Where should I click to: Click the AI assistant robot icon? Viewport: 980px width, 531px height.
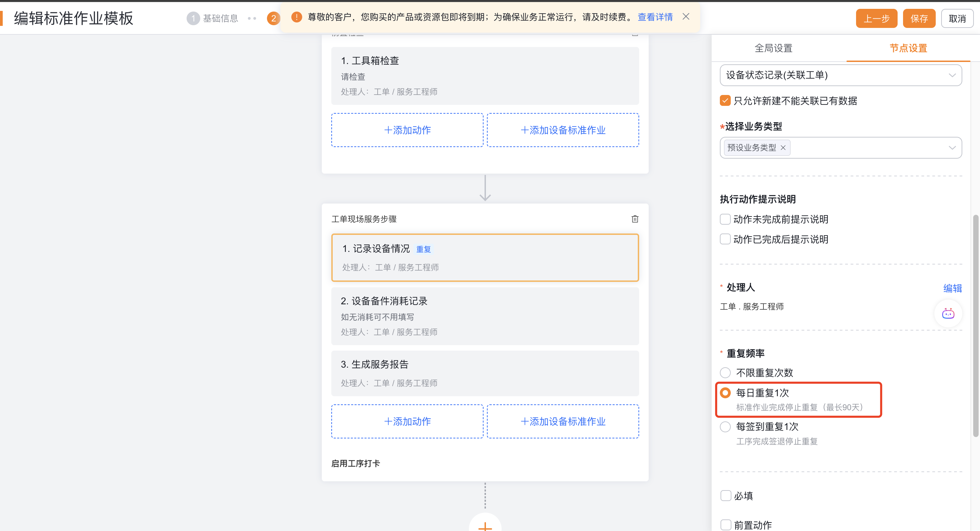[x=948, y=313]
